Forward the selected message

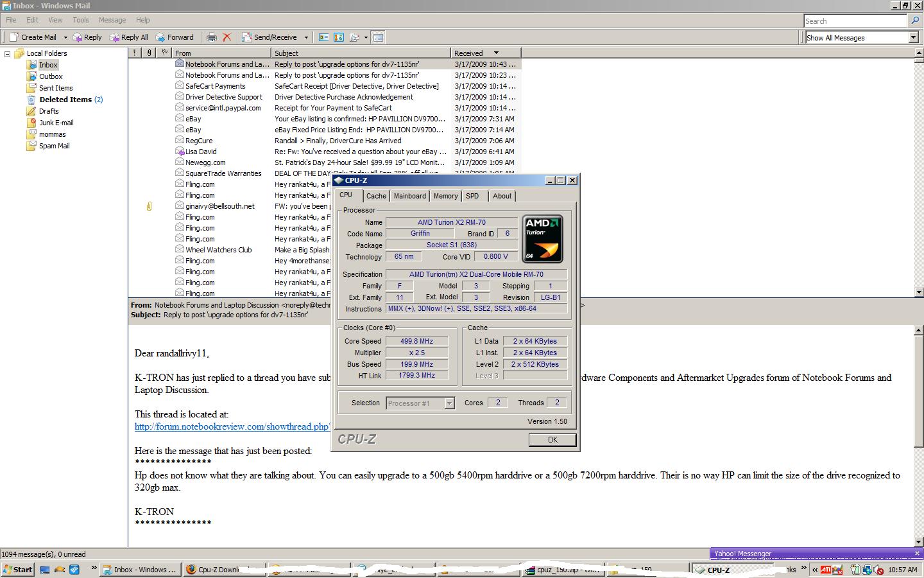coord(174,37)
